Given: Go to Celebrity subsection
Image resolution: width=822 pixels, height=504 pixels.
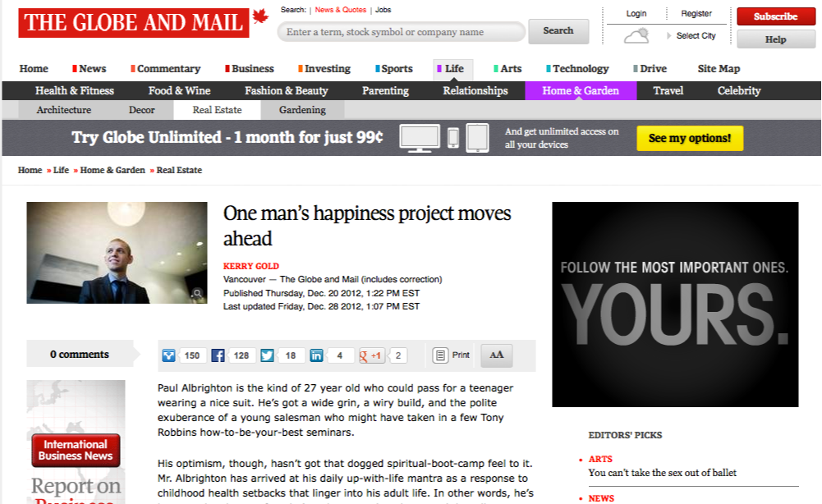Looking at the screenshot, I should click(739, 90).
